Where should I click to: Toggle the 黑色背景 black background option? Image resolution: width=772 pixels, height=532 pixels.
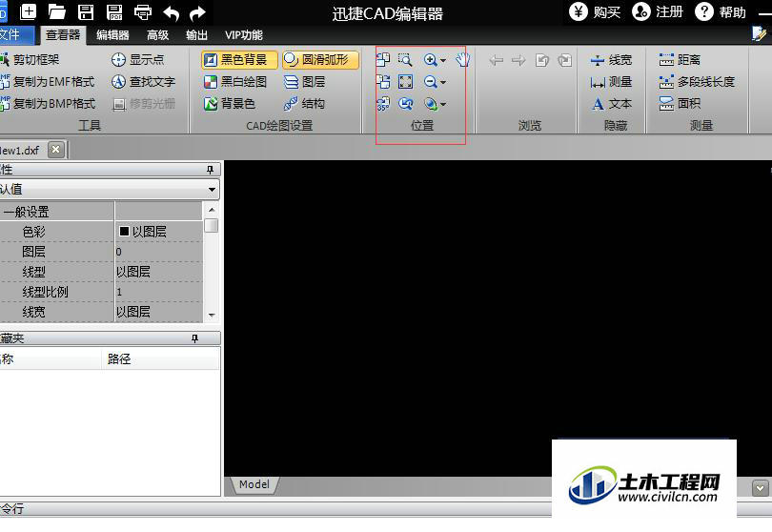click(x=239, y=60)
